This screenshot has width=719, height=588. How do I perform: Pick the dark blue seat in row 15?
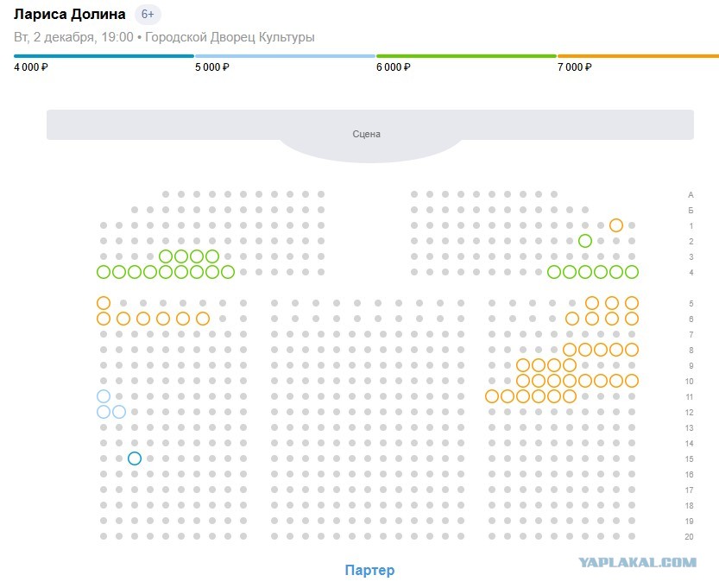(135, 458)
